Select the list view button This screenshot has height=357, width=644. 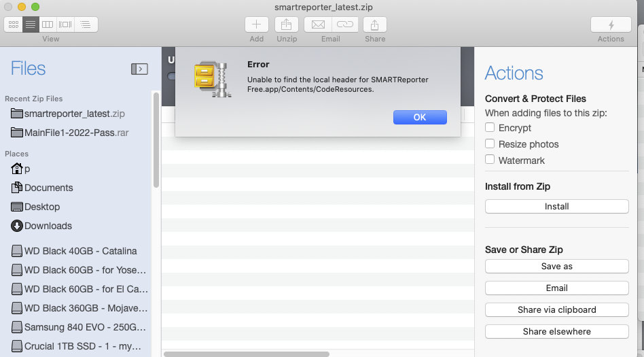31,24
